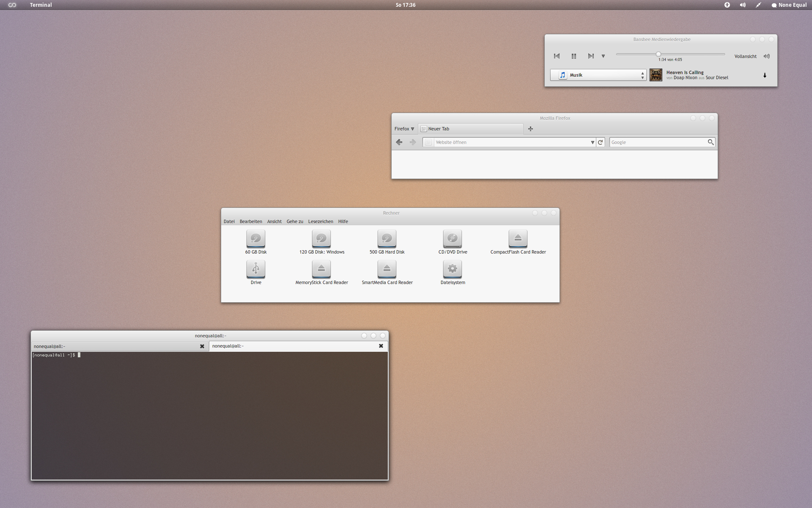Select the SmartMedia Card Reader icon
The width and height of the screenshot is (812, 508).
387,269
